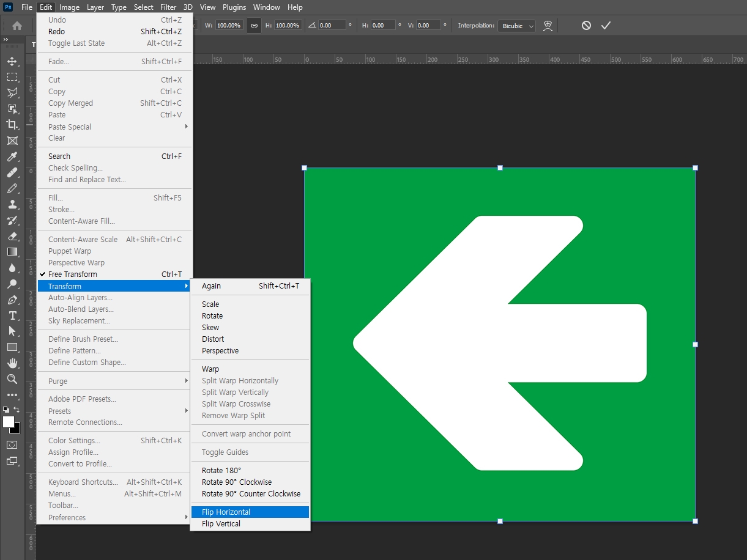Click the vertical skew V field
The height and width of the screenshot is (560, 747).
tap(428, 26)
